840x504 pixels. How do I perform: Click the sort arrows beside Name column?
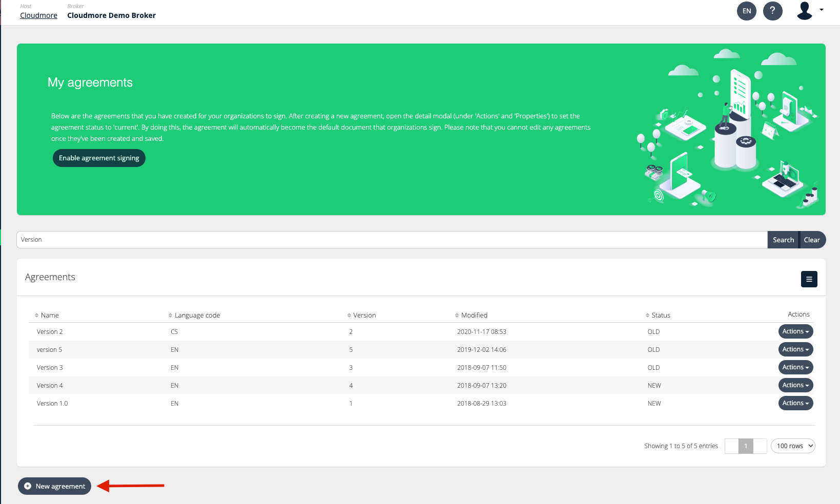click(37, 315)
